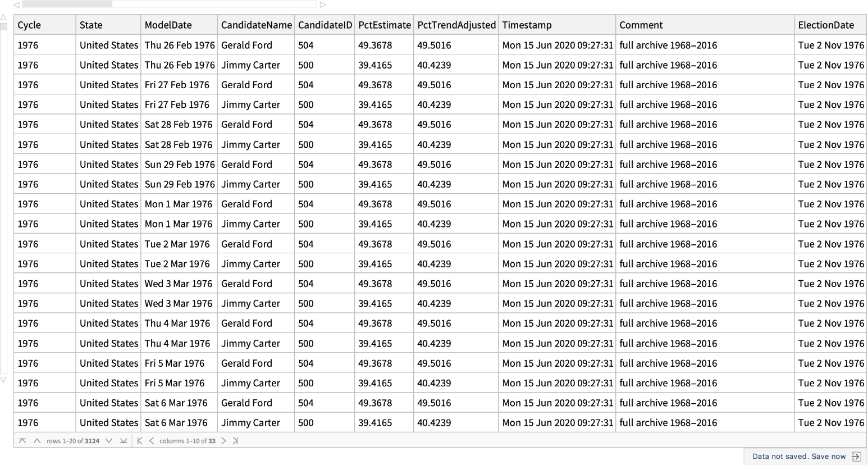Select first row's Gerald Ford cell
This screenshot has width=868, height=465.
[246, 45]
